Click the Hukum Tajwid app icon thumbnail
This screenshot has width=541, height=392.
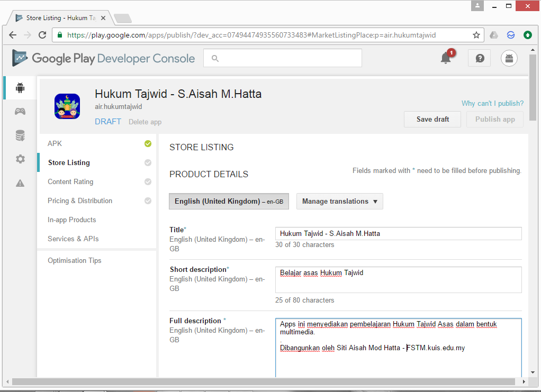point(67,106)
